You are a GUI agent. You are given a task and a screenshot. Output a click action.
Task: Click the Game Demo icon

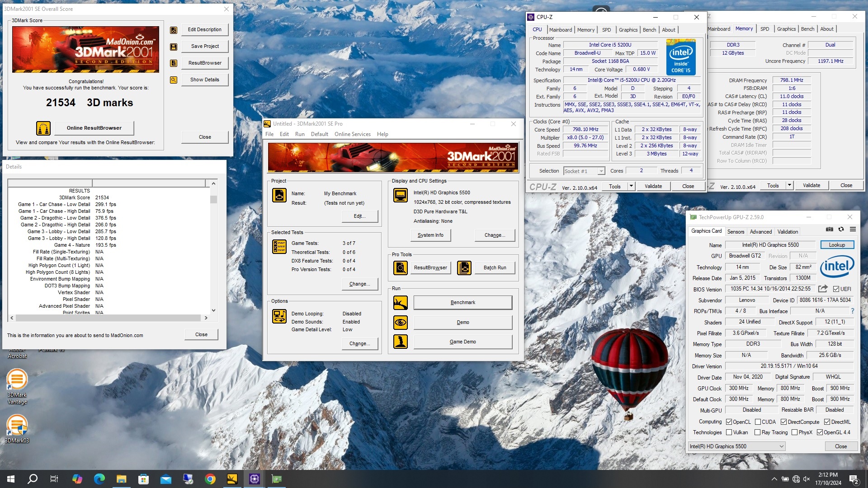(x=401, y=342)
